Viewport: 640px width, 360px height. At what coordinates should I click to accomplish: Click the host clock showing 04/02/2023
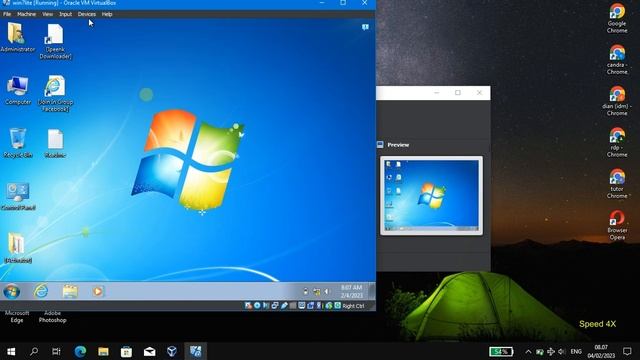601,351
